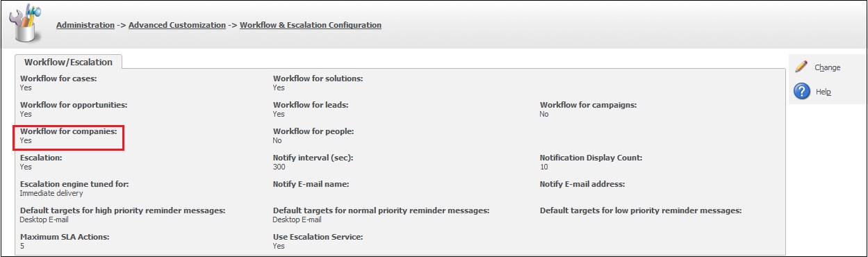Click the 'Immediate delivery' value

51,193
